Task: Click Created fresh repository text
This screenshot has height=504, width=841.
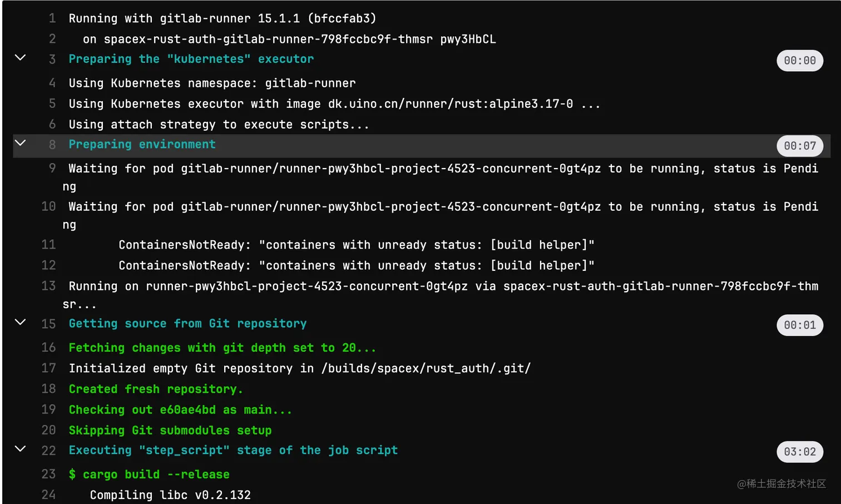Action: click(156, 389)
